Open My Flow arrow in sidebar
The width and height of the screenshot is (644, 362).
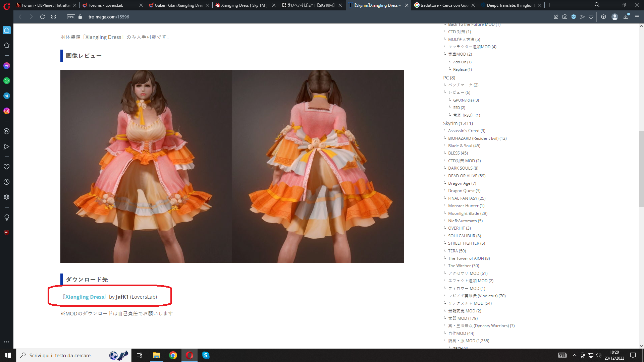tap(7, 146)
